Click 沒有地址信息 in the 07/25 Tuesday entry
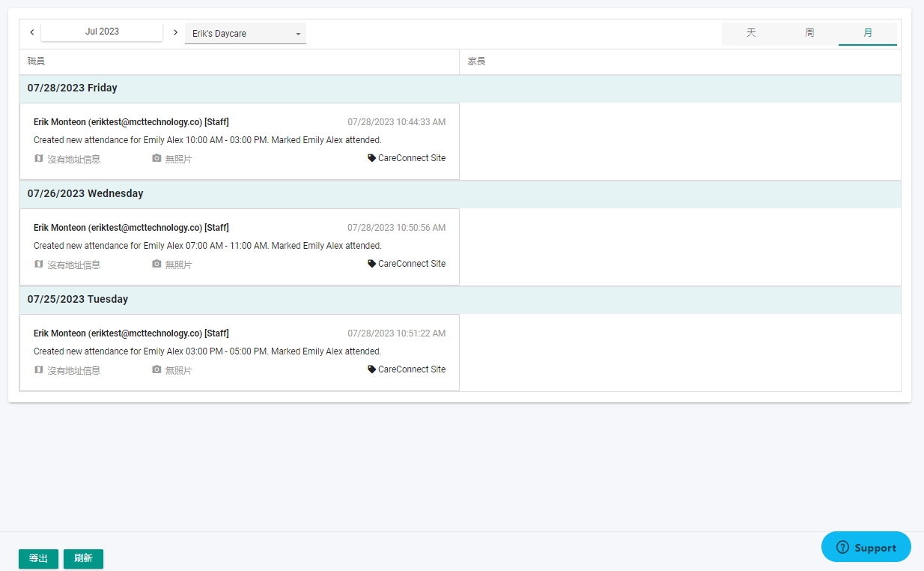 pos(73,371)
